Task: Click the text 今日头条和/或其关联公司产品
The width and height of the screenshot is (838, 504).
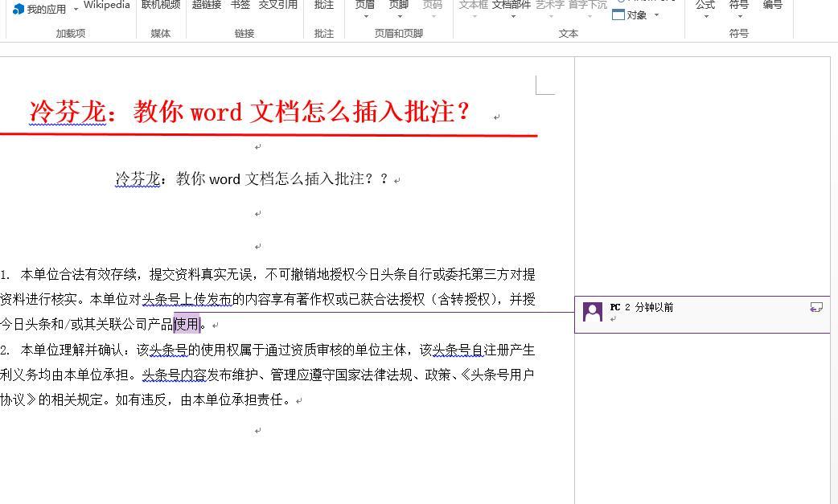Action: click(x=87, y=324)
